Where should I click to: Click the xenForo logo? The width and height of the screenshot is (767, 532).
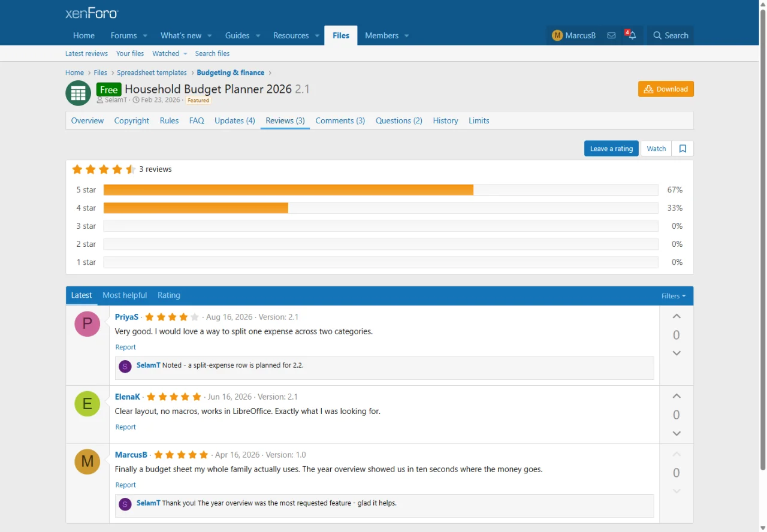(92, 13)
